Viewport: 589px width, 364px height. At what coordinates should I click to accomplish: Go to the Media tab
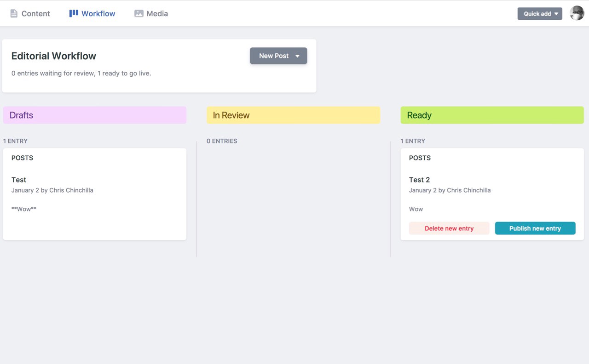157,14
